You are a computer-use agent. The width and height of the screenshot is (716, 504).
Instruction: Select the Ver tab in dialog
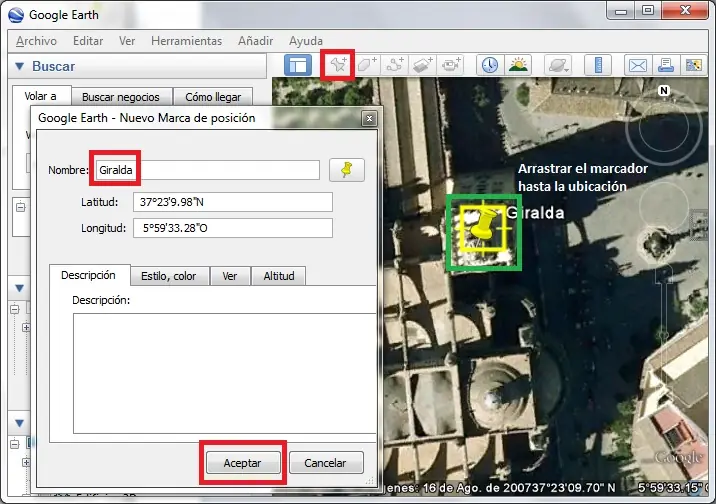click(x=230, y=276)
